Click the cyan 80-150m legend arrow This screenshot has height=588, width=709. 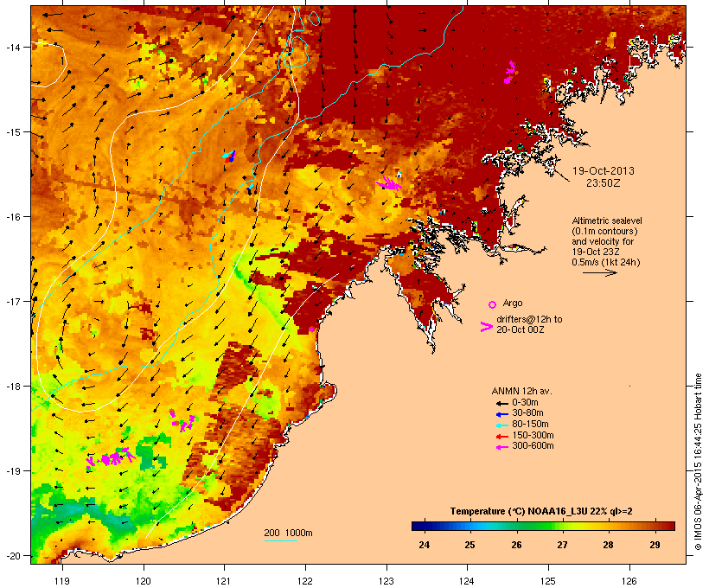[501, 425]
